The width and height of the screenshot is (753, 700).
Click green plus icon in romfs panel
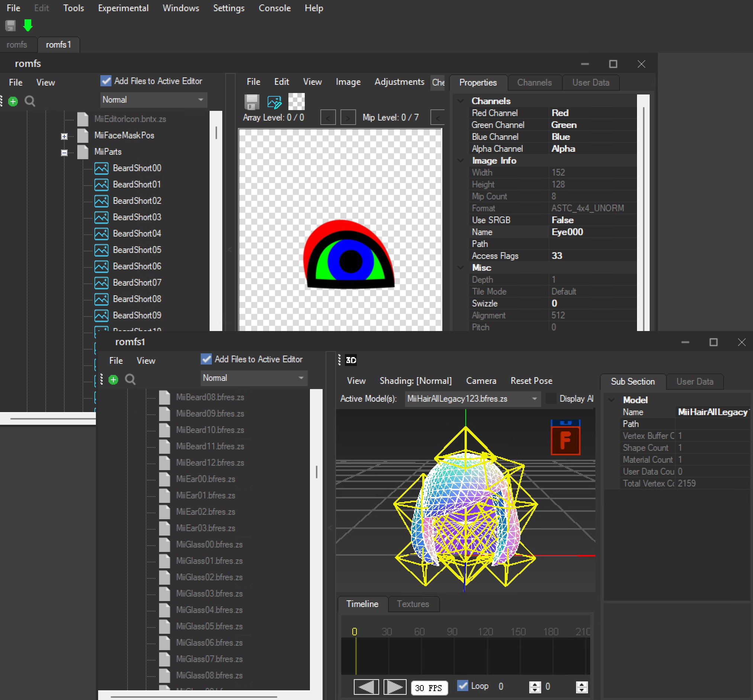point(13,101)
